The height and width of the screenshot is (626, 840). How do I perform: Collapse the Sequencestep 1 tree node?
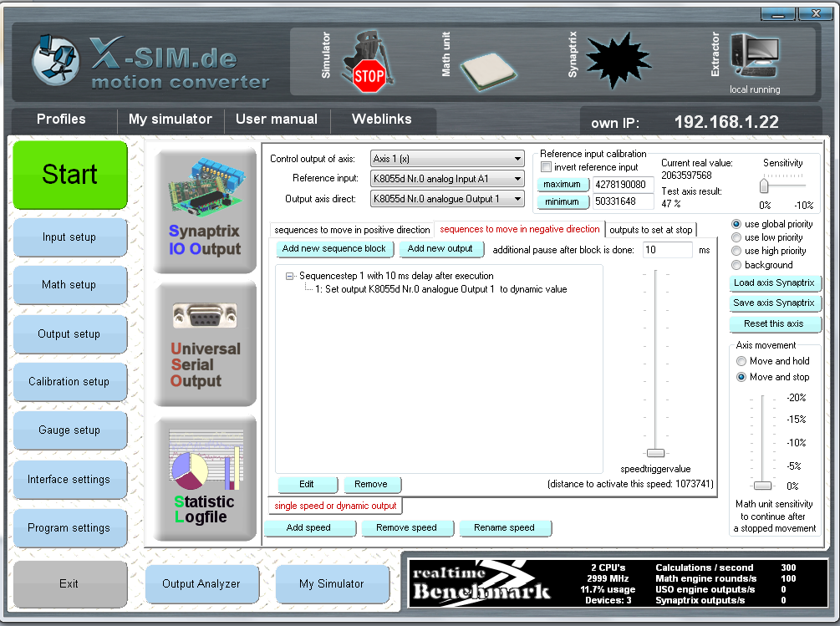click(x=289, y=277)
